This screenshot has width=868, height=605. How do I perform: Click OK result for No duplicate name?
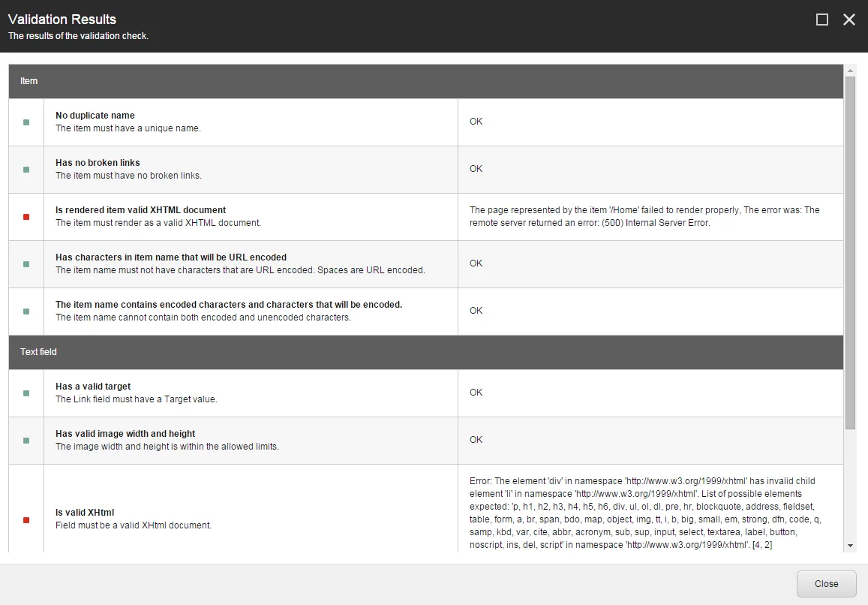tap(476, 122)
